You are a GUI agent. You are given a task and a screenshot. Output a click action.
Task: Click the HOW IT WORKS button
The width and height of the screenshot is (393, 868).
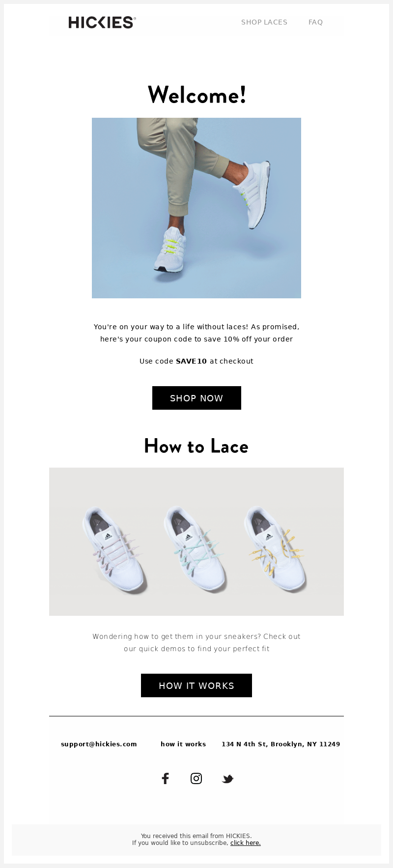[x=196, y=685]
